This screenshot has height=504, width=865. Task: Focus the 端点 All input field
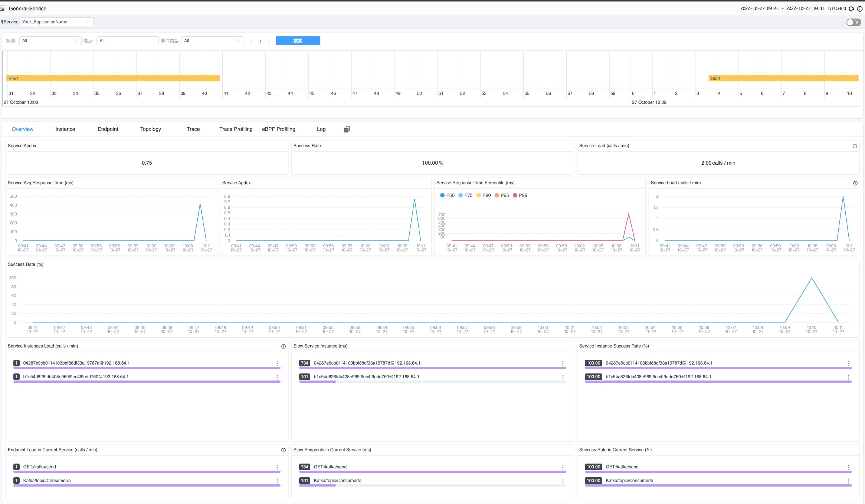(127, 41)
